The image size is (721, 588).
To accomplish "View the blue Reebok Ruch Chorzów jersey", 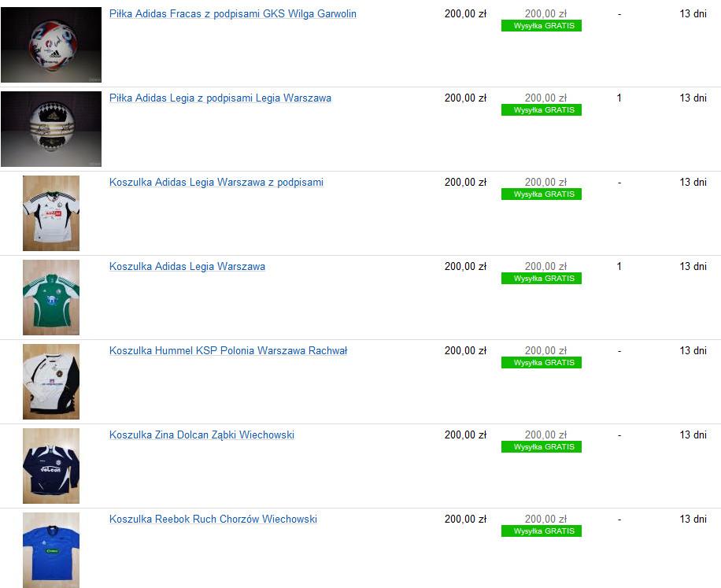I will coord(51,549).
